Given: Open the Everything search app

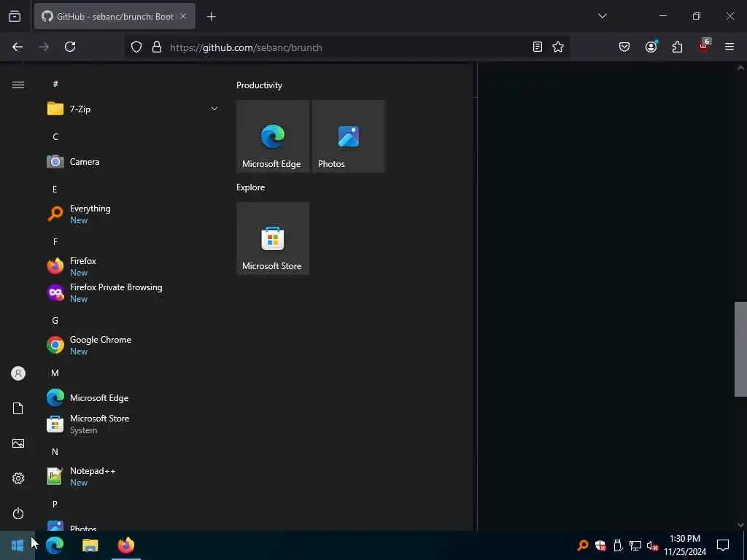Looking at the screenshot, I should point(133,214).
